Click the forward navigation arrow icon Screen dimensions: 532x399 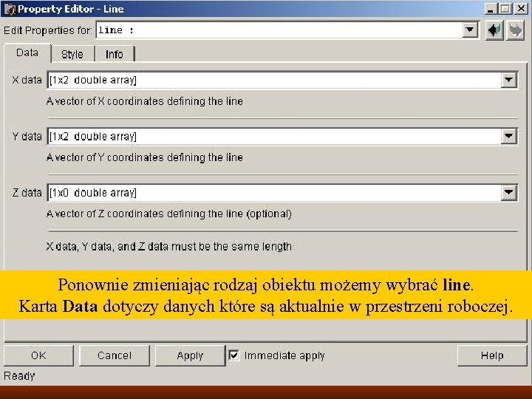(x=516, y=30)
